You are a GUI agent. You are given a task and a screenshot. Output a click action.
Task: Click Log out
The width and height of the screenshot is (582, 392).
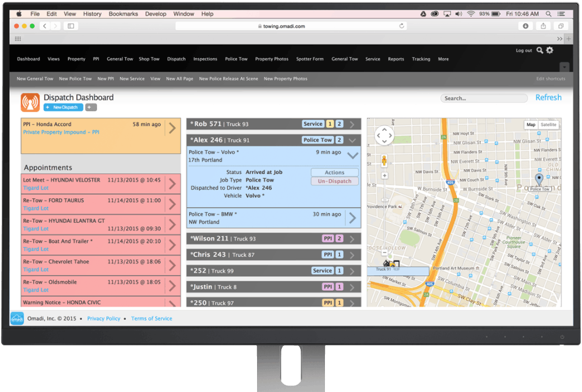point(524,50)
